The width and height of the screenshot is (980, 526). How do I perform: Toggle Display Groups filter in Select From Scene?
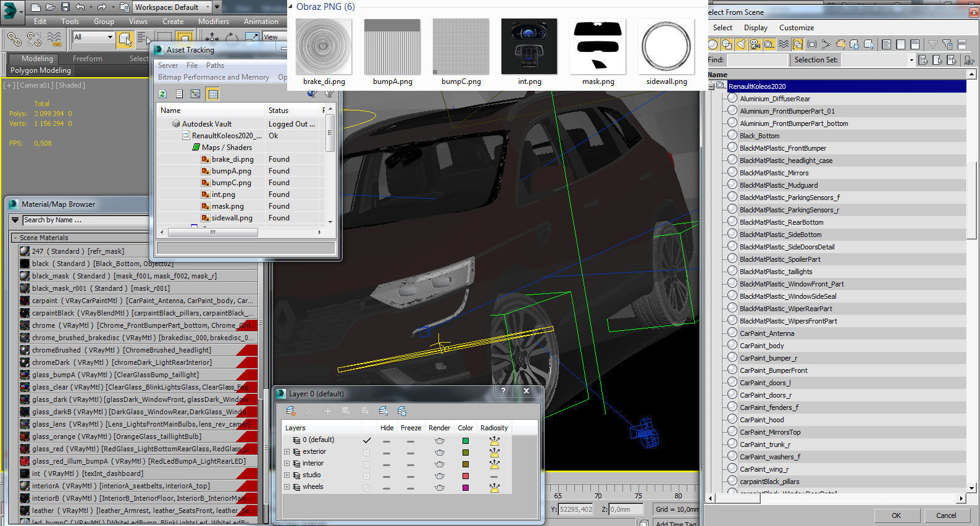(798, 44)
